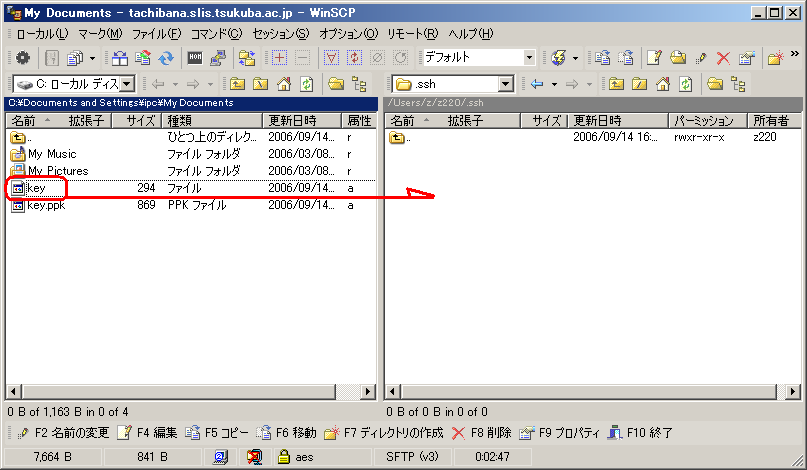The width and height of the screenshot is (807, 470).
Task: Open the ファイル(F) menu
Action: (156, 34)
